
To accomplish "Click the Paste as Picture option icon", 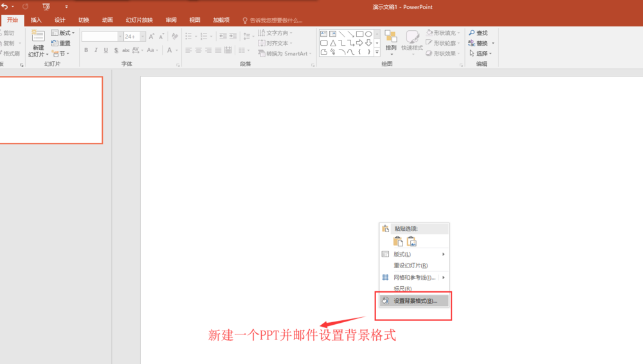I will [x=412, y=242].
